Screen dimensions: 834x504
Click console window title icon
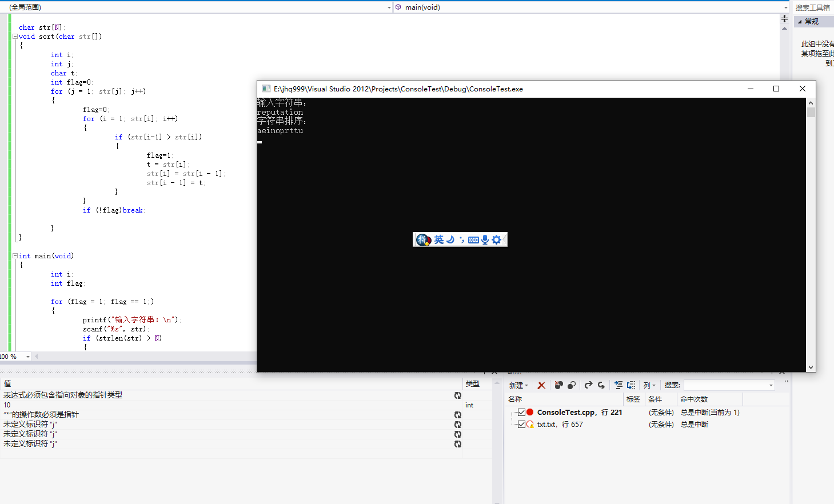pos(266,89)
